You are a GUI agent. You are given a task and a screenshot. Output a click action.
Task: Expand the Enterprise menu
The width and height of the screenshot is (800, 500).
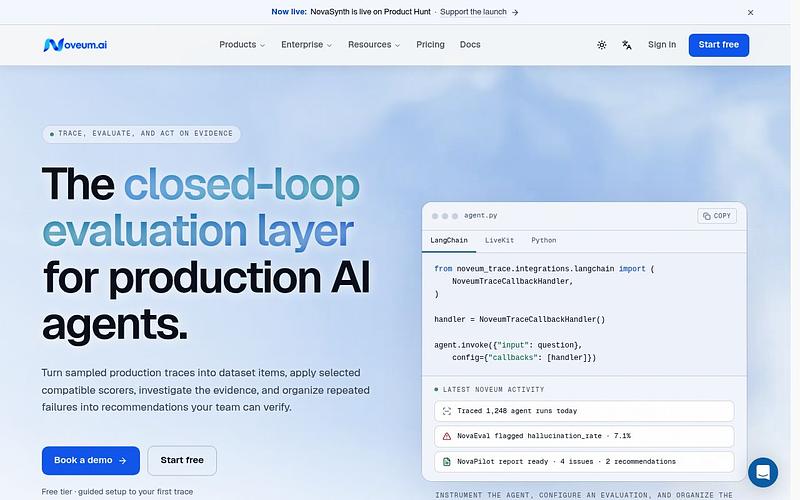pos(306,45)
